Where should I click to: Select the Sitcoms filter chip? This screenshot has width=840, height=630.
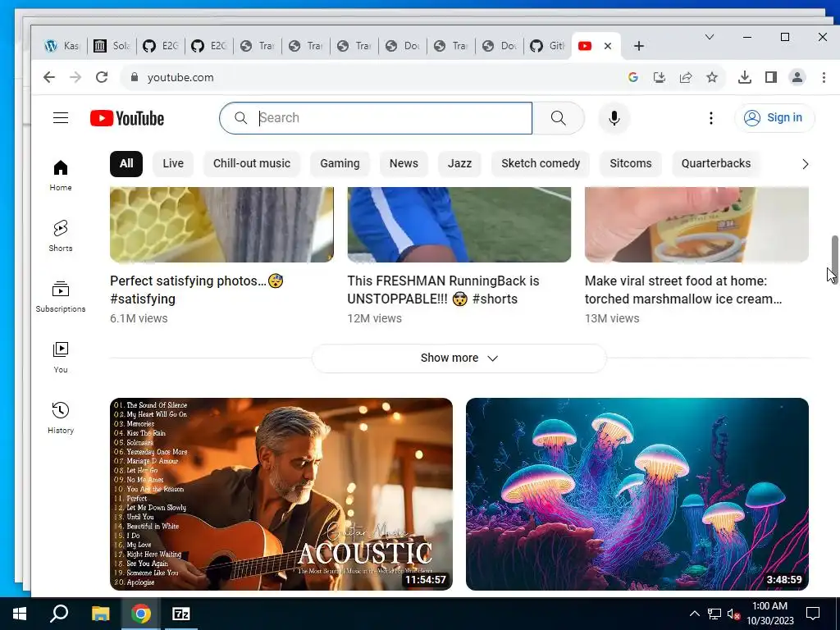click(631, 163)
